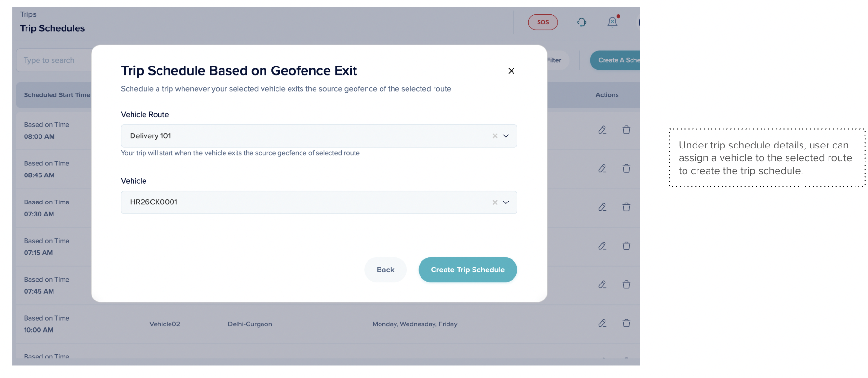Viewport: 868px width, 378px height.
Task: Clear the HR26CK0001 vehicle selection
Action: pyautogui.click(x=495, y=202)
